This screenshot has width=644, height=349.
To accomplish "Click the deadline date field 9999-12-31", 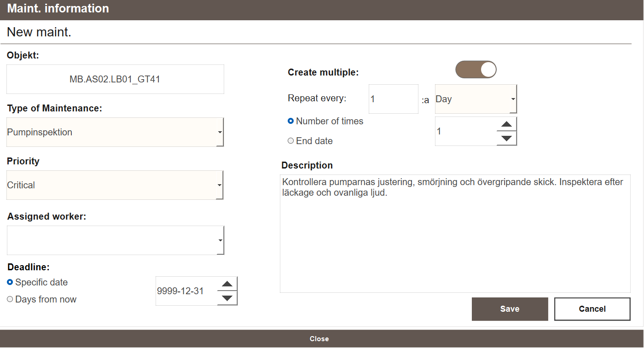I will (x=186, y=291).
